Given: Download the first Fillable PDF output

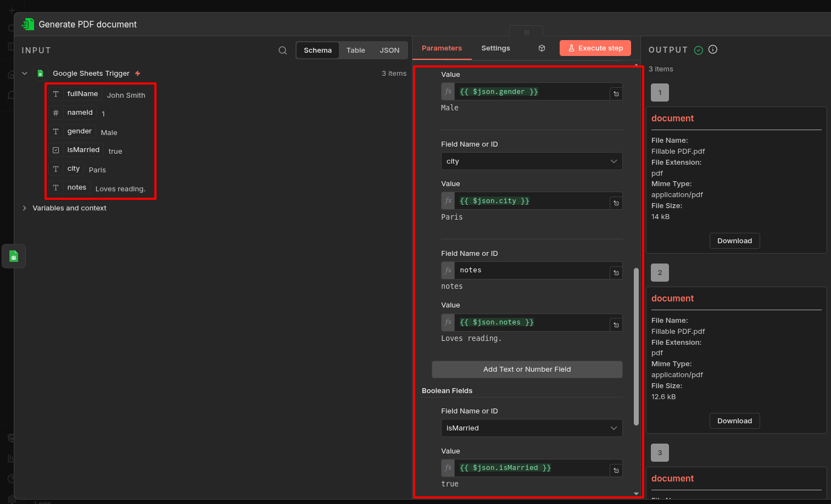Looking at the screenshot, I should tap(734, 240).
